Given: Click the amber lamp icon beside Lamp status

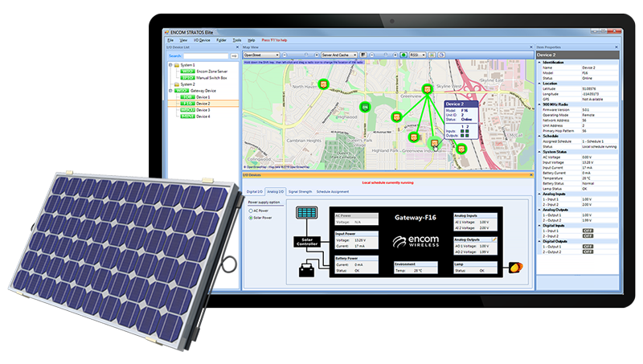Looking at the screenshot, I should (x=516, y=268).
